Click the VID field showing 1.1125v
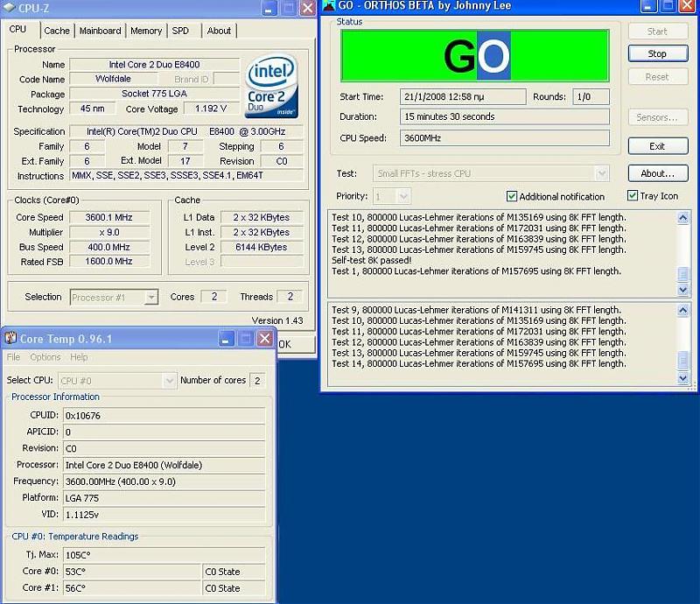700x604 pixels. [x=164, y=515]
